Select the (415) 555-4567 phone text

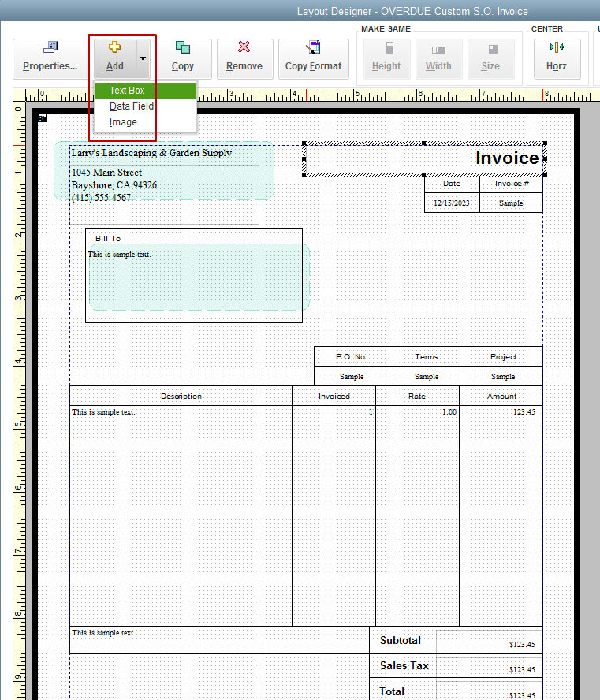click(x=102, y=198)
